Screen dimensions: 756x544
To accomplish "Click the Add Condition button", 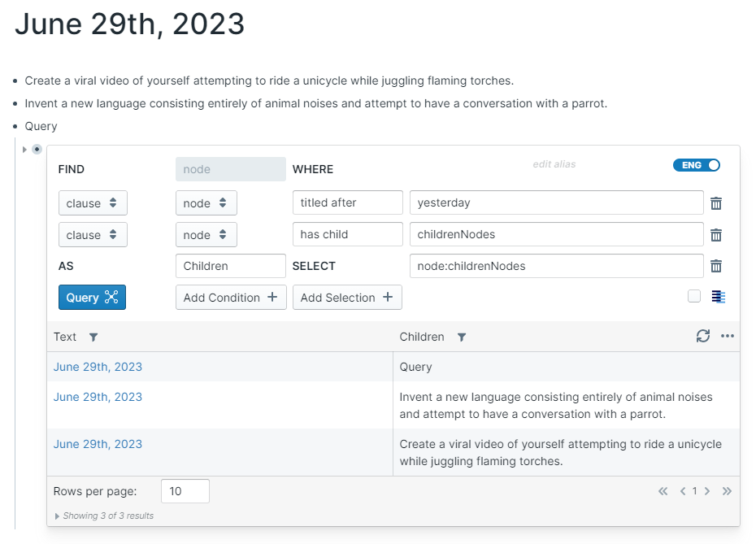I will [231, 298].
